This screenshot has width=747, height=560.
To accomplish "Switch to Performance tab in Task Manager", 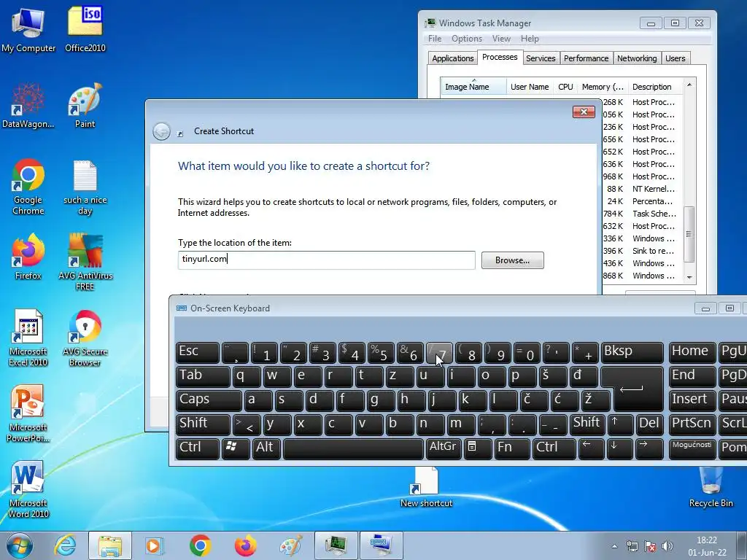I will click(586, 58).
